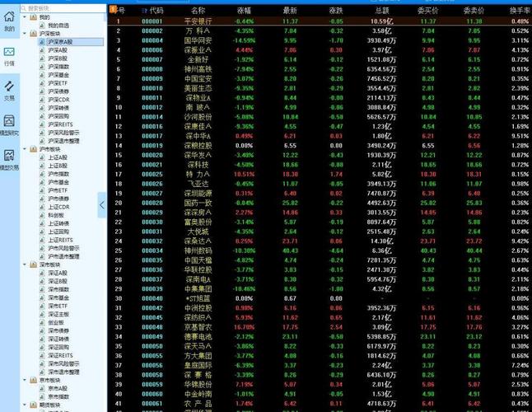Click the 总额 value 14.30亿 for 深桑达A
Screen dimensions: 532x412
(x=382, y=241)
